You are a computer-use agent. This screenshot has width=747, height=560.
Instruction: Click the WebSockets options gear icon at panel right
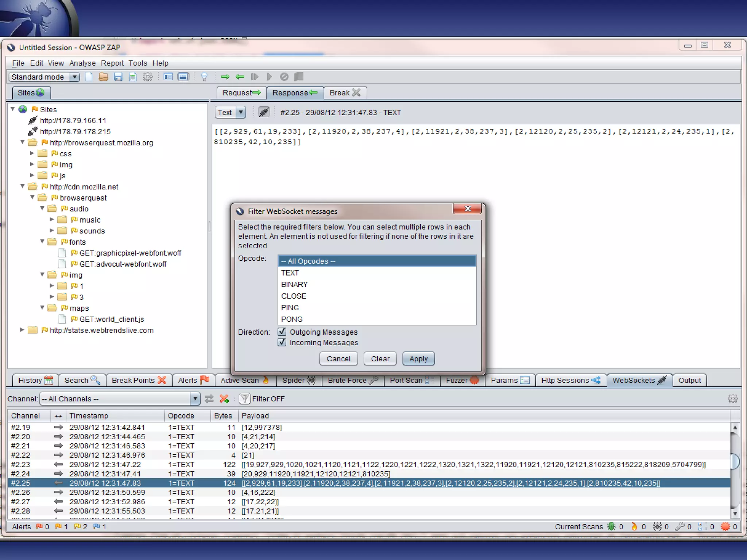pos(732,399)
